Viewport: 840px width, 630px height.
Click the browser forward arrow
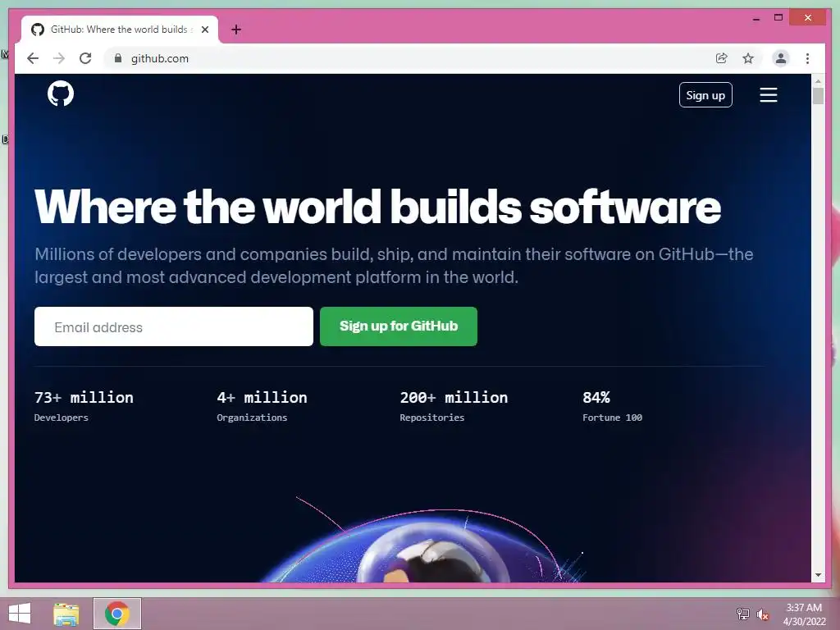click(x=59, y=58)
